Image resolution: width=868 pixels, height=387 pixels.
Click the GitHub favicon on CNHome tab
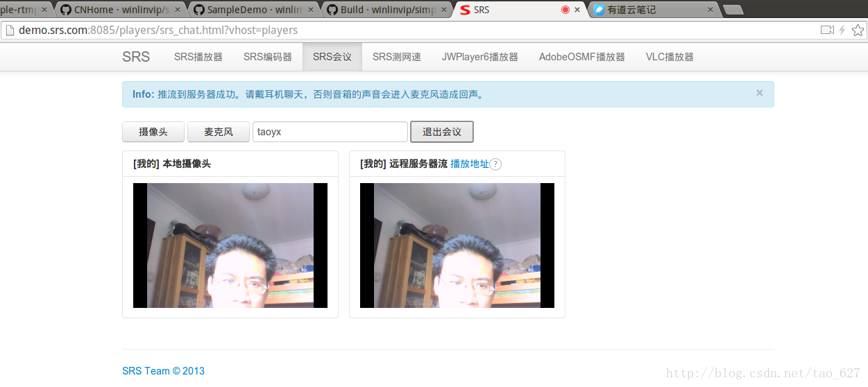click(x=65, y=10)
